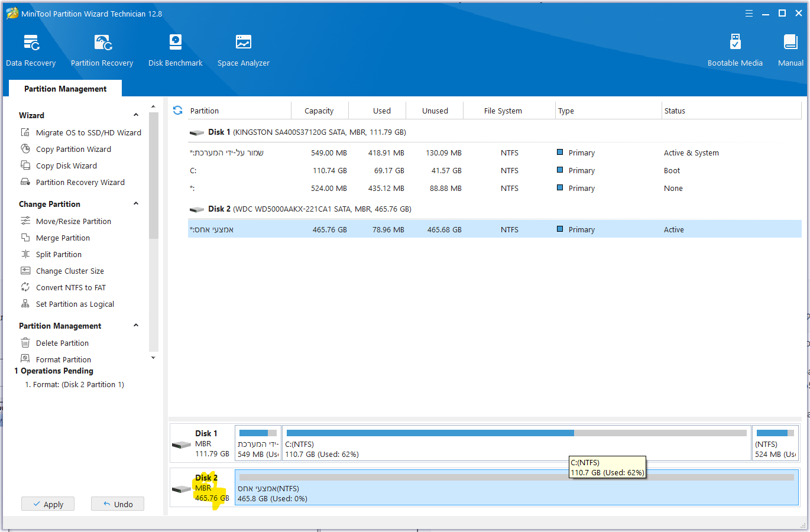Apply pending operations

[x=48, y=504]
